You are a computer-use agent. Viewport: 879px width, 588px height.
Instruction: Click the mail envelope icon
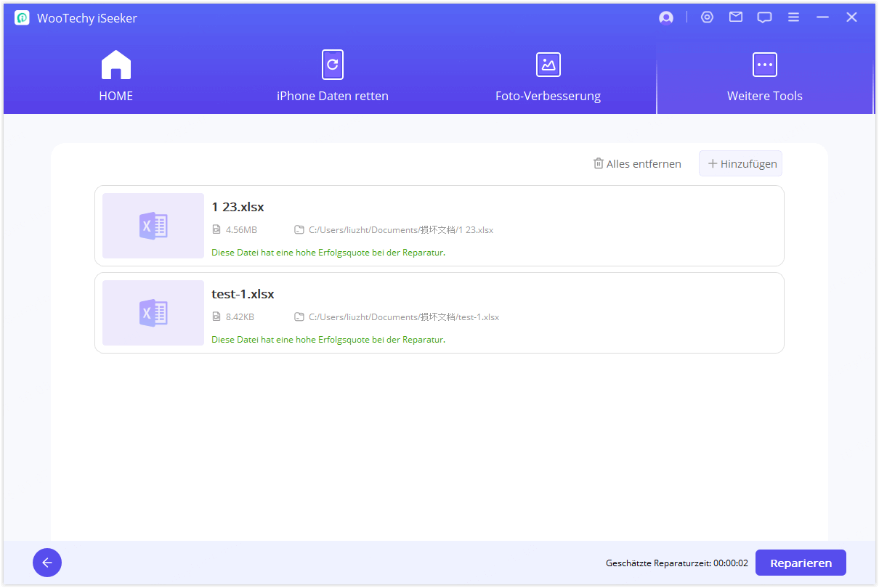[736, 17]
